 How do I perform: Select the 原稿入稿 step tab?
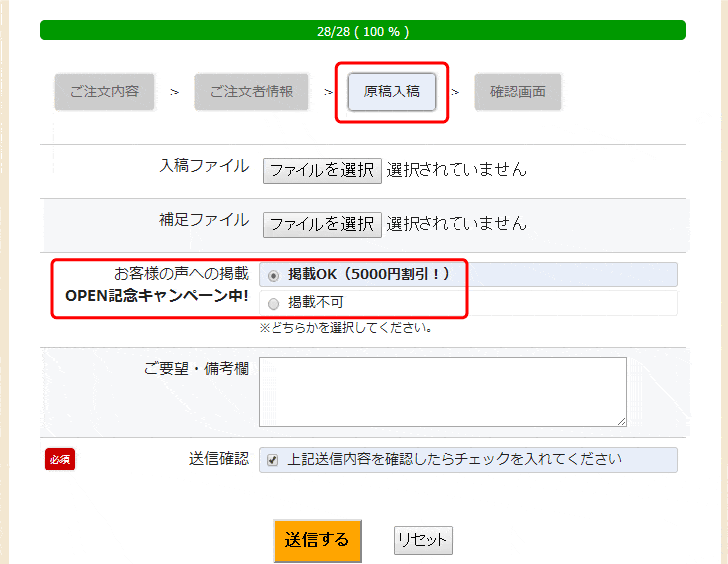pyautogui.click(x=392, y=92)
